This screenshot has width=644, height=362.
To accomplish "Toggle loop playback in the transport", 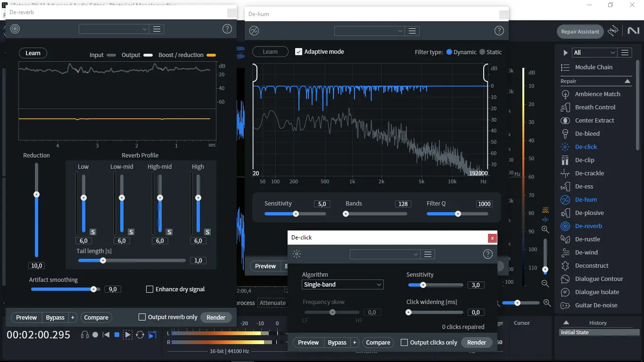I will click(x=140, y=335).
